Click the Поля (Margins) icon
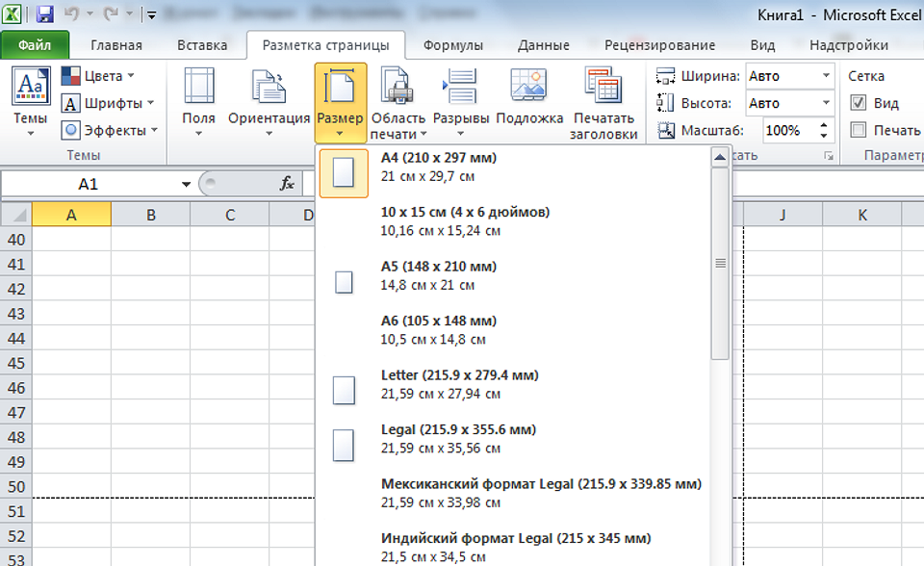924x566 pixels. [x=198, y=89]
